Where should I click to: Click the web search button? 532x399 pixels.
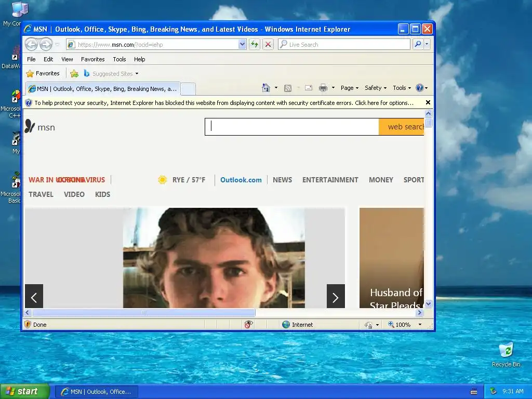click(x=402, y=127)
